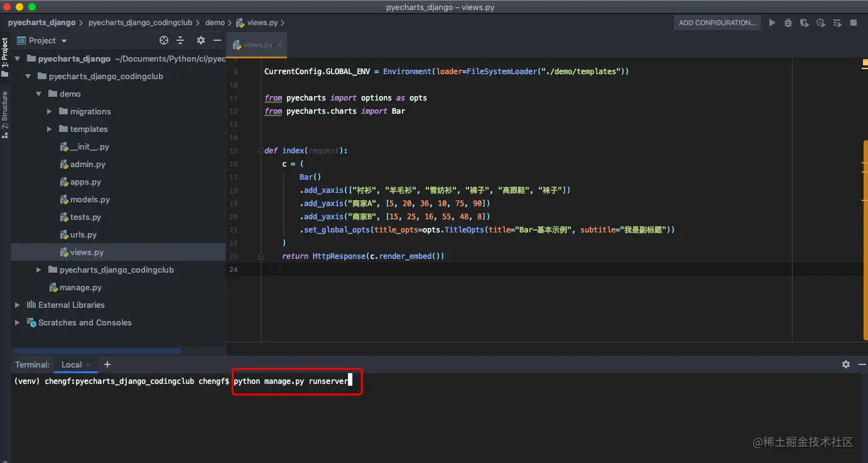Click Project panel horizontal scrollbar
The image size is (868, 463).
point(97,351)
